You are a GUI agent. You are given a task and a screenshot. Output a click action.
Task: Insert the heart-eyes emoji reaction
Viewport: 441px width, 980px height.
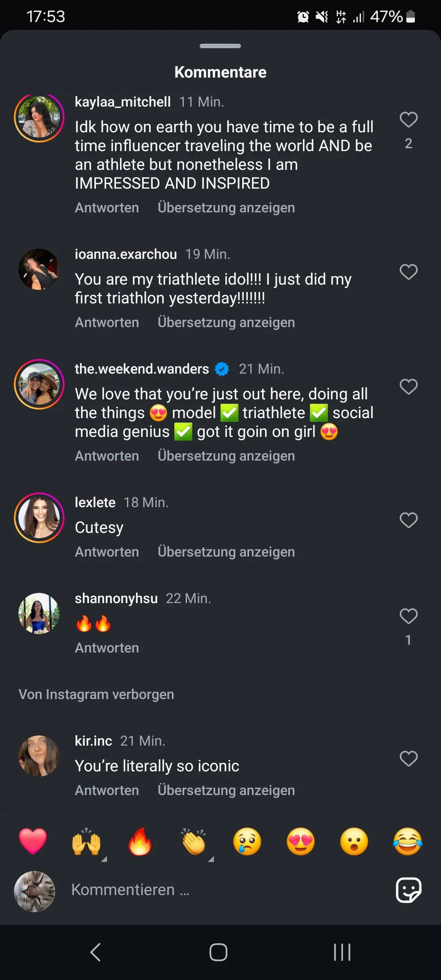point(301,841)
